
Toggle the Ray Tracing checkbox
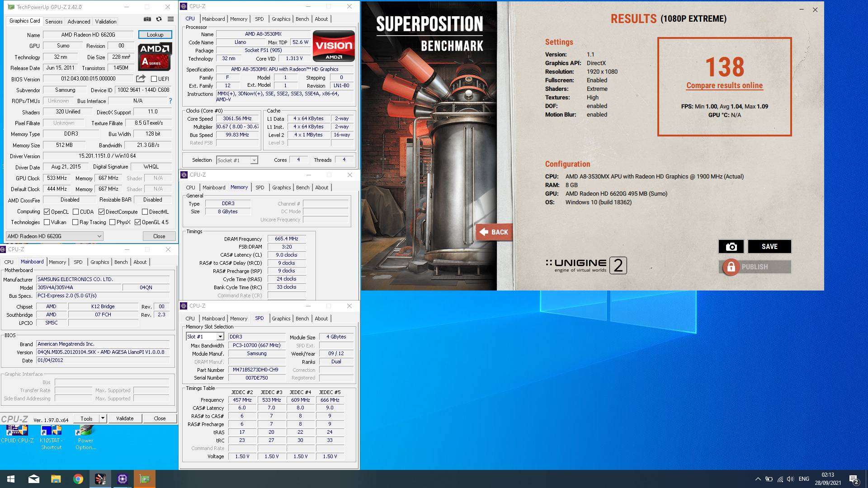(75, 222)
